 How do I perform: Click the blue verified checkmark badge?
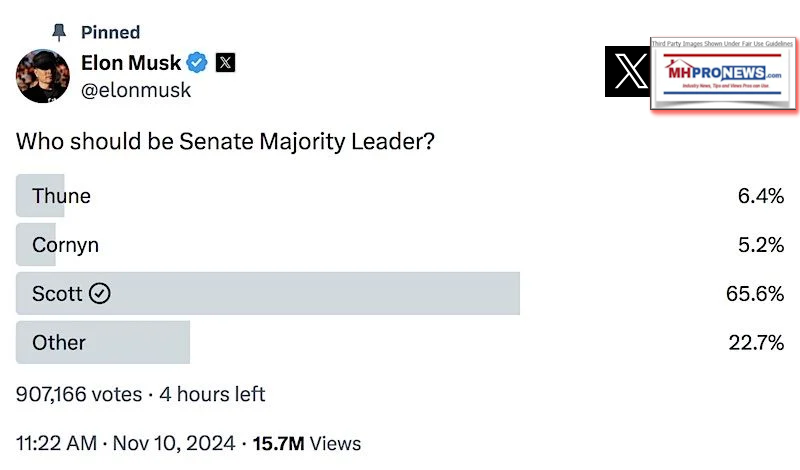click(198, 63)
